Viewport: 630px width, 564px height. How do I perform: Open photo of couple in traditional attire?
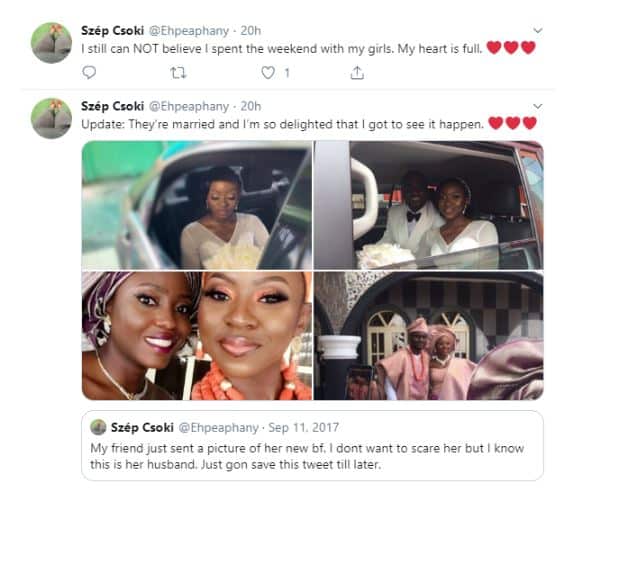(x=428, y=336)
